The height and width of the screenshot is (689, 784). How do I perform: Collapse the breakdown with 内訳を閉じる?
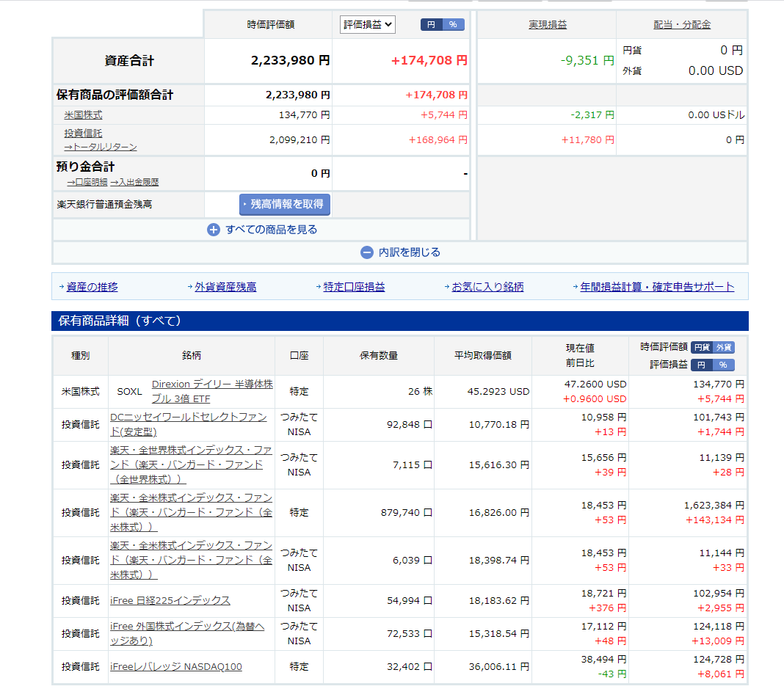pyautogui.click(x=409, y=252)
